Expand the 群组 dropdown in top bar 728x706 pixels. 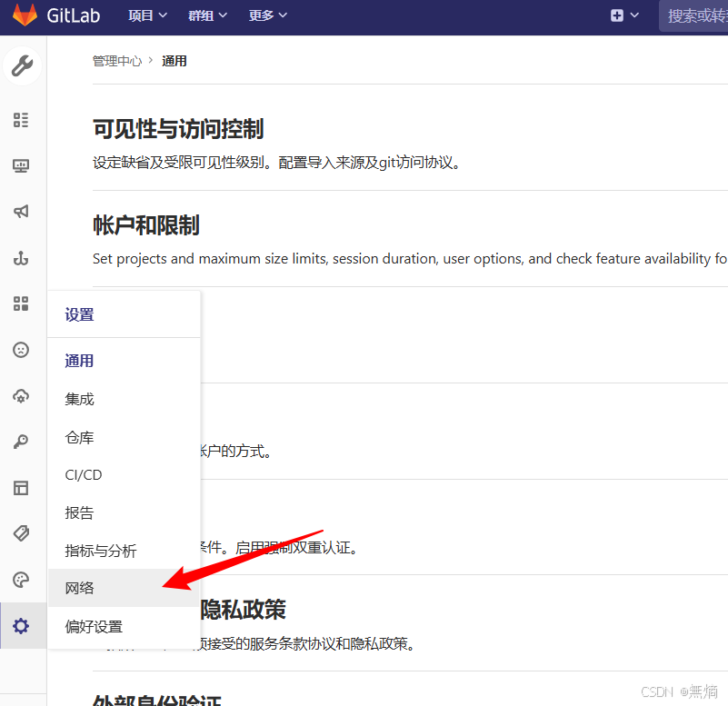pyautogui.click(x=207, y=15)
